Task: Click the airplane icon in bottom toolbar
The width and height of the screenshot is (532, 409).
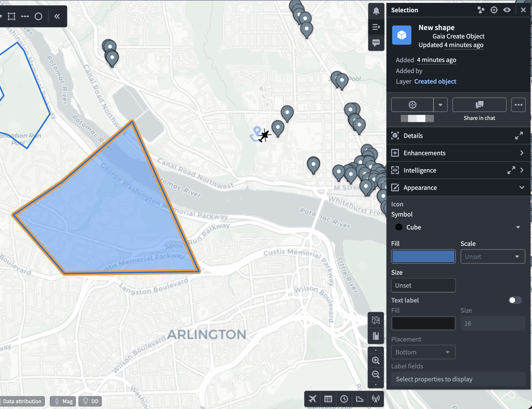Action: tap(312, 399)
